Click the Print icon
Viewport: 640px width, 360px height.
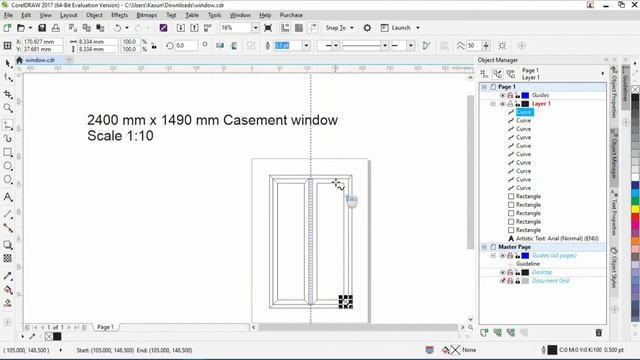pyautogui.click(x=56, y=28)
